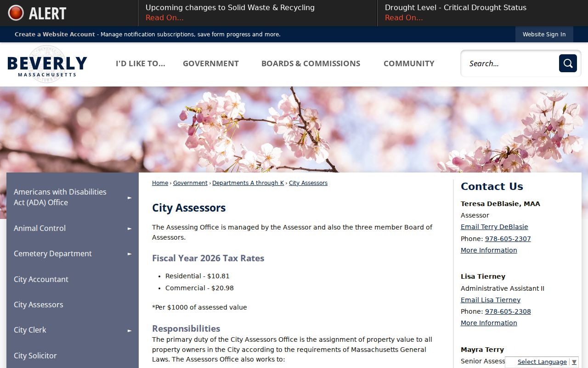Open Americans with Disabilities Act Office sidebar item

[x=60, y=197]
